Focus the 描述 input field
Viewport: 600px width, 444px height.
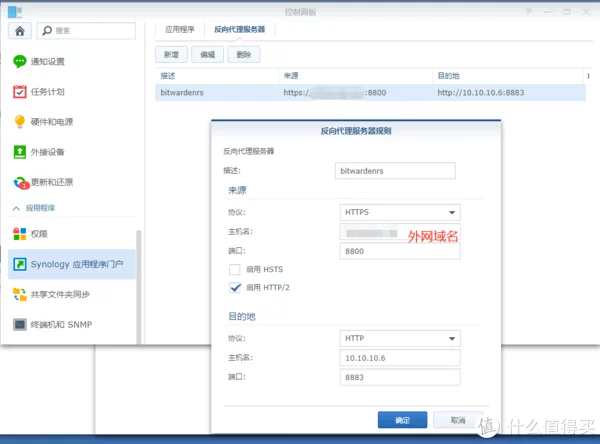(x=395, y=171)
